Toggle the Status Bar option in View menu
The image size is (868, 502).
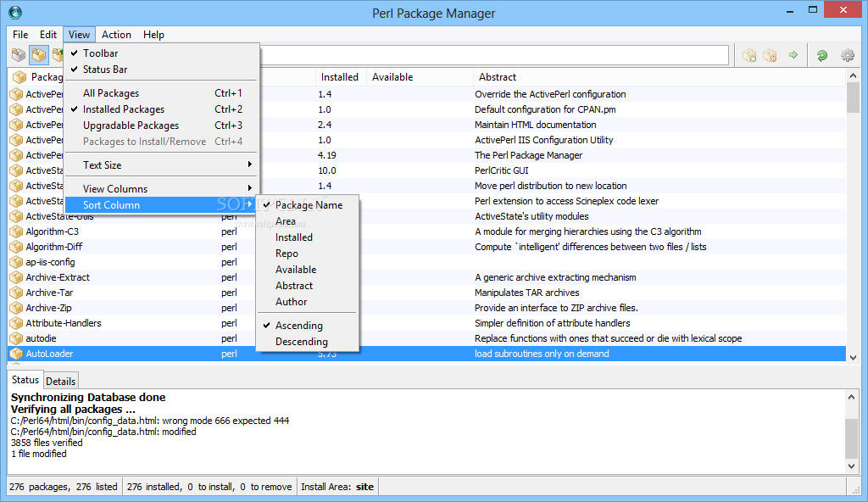pos(162,70)
